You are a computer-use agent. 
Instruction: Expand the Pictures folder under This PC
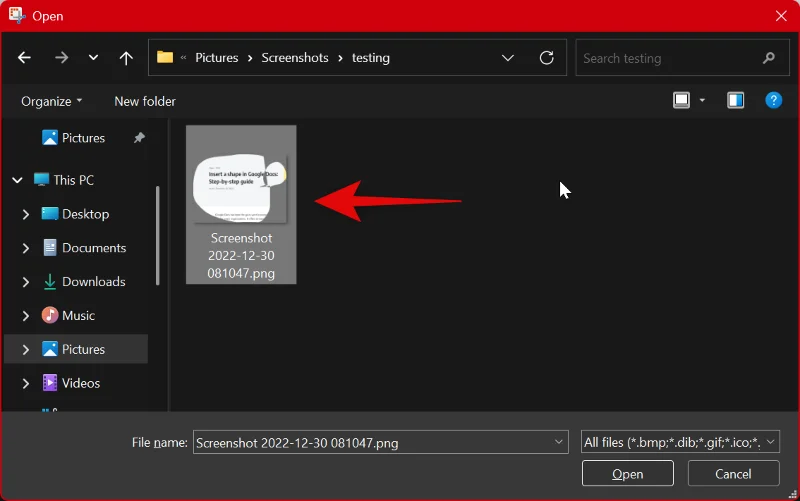pyautogui.click(x=26, y=349)
